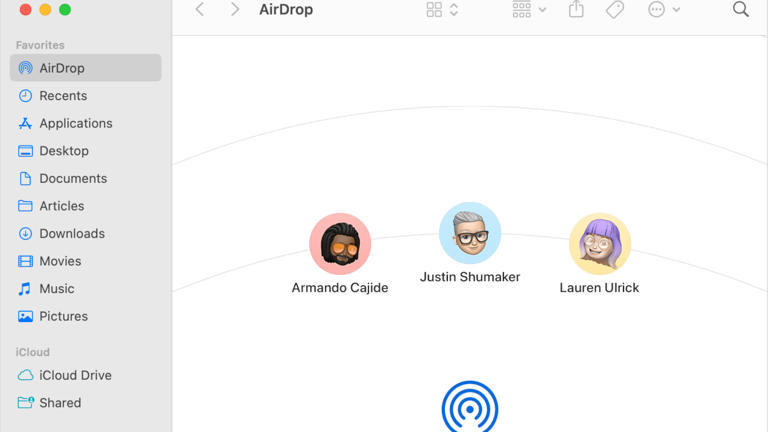The height and width of the screenshot is (432, 768).
Task: Click the Favorites section header
Action: click(x=40, y=45)
